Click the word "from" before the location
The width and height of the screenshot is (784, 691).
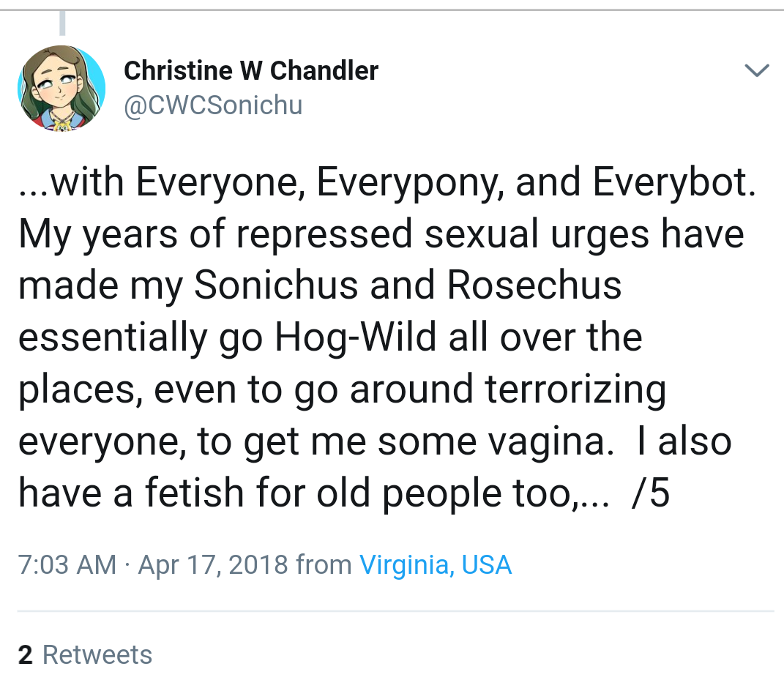tap(324, 565)
